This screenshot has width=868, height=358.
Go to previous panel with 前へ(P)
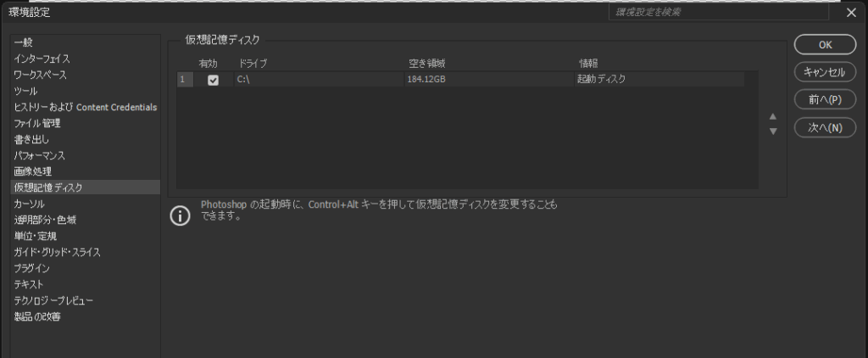click(x=825, y=99)
